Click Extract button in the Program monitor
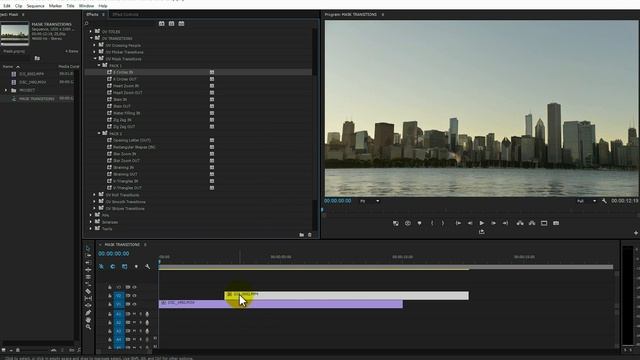The width and height of the screenshot is (640, 360). pos(532,223)
